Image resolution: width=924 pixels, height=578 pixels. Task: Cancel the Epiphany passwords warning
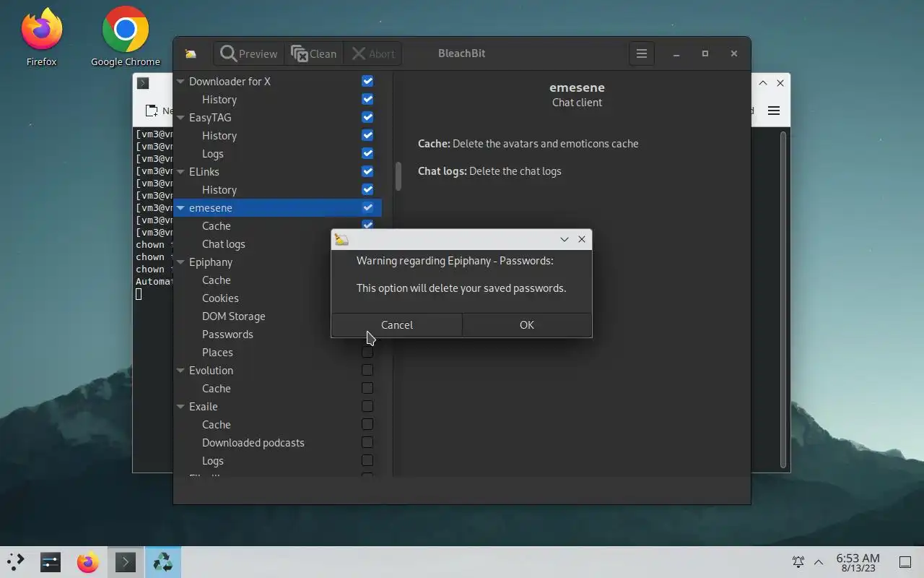(397, 325)
